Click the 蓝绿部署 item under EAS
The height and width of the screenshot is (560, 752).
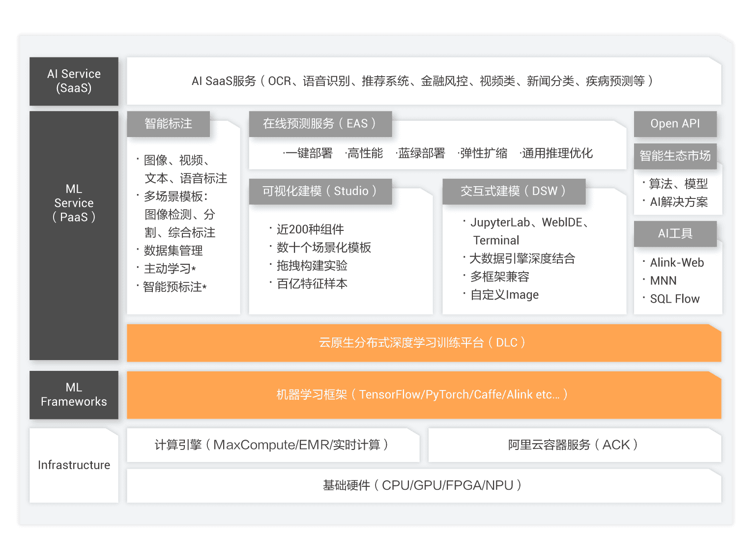click(x=421, y=153)
